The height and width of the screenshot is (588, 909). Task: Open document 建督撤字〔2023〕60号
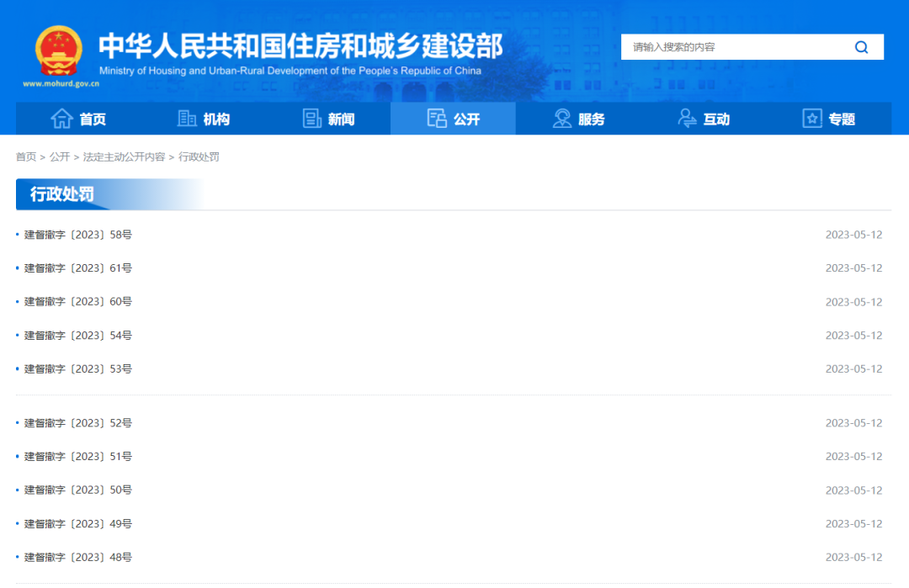tap(78, 302)
